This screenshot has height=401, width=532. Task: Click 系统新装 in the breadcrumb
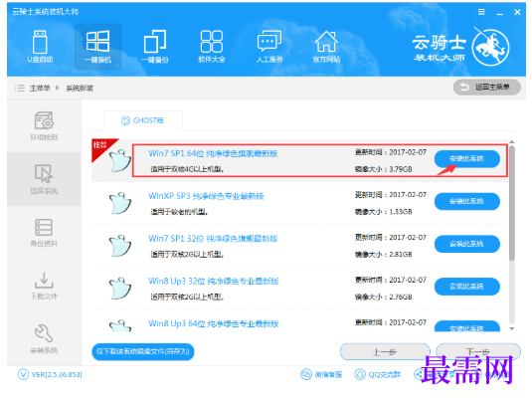click(80, 89)
